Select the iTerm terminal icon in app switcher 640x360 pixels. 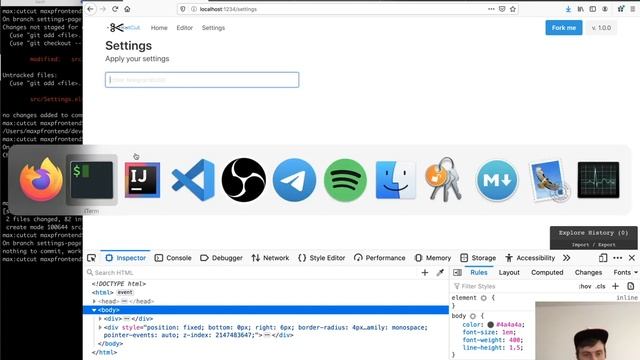click(92, 180)
